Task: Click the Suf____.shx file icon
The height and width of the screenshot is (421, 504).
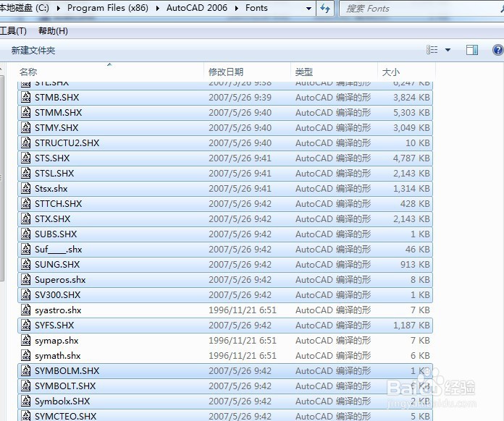Action: coord(26,249)
